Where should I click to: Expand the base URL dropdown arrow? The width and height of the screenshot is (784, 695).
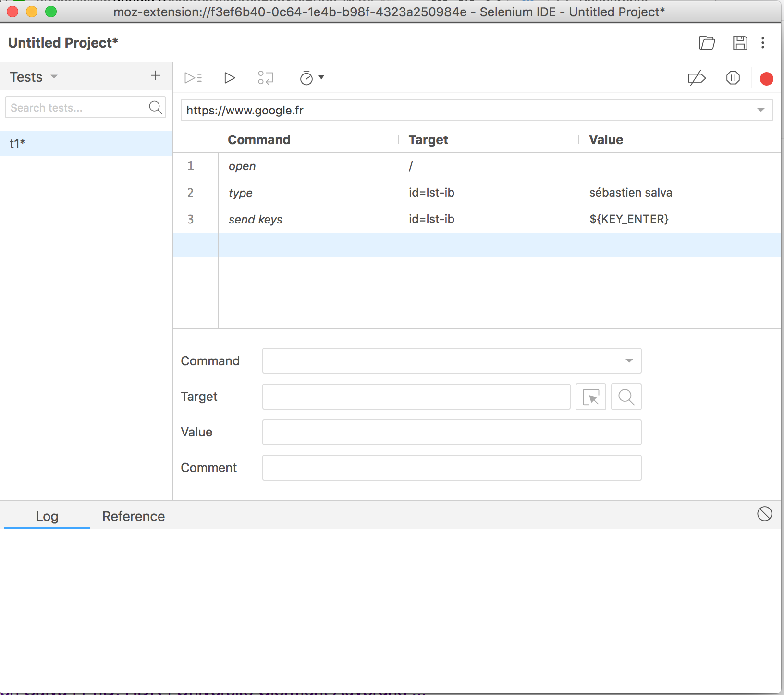tap(760, 110)
